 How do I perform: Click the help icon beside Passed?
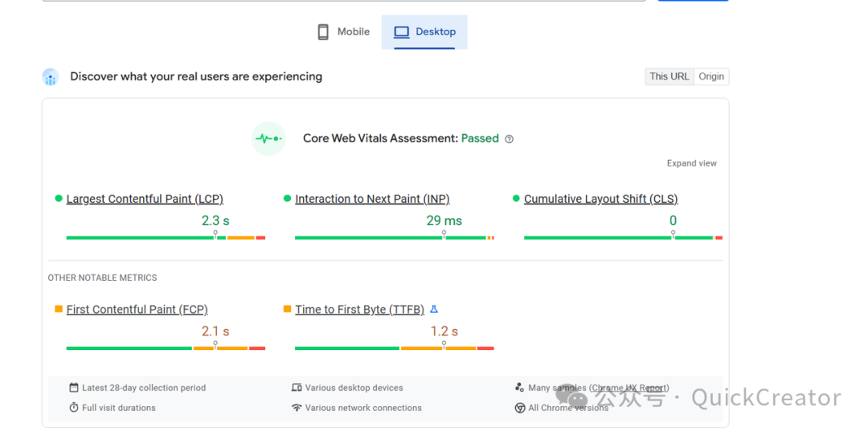point(509,139)
